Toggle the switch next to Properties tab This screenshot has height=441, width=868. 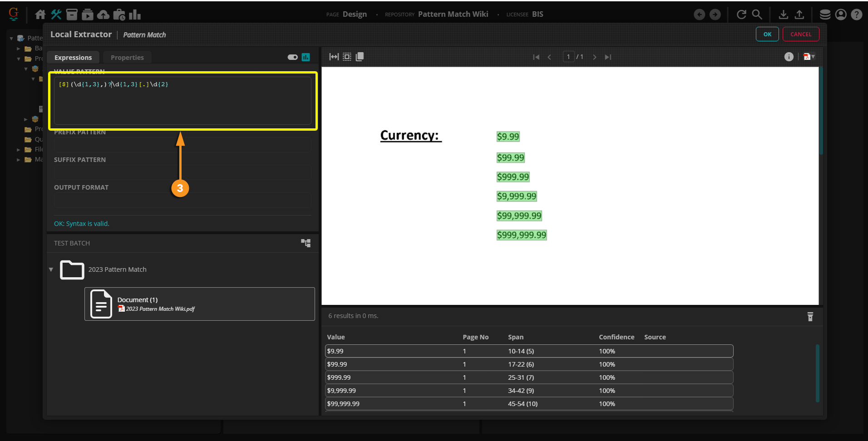click(x=293, y=57)
